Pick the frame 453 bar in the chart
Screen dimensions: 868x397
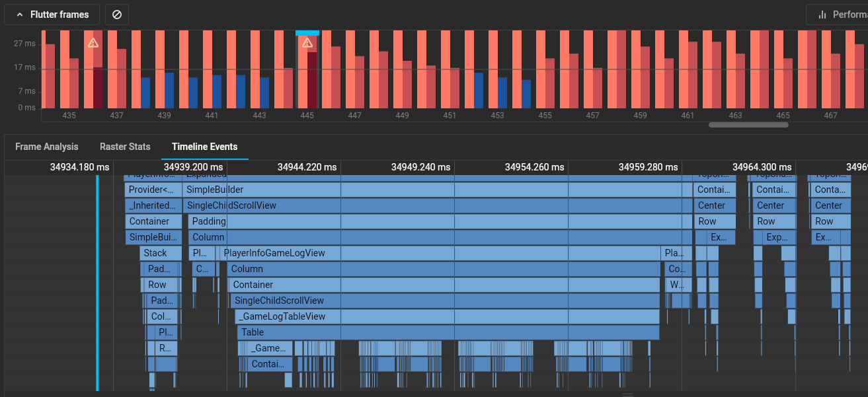click(502, 92)
